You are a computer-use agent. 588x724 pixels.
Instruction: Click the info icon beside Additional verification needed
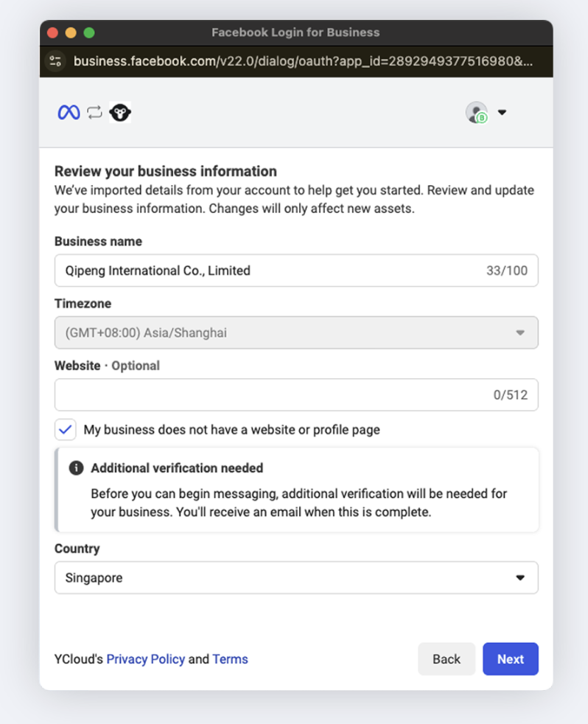pyautogui.click(x=75, y=468)
